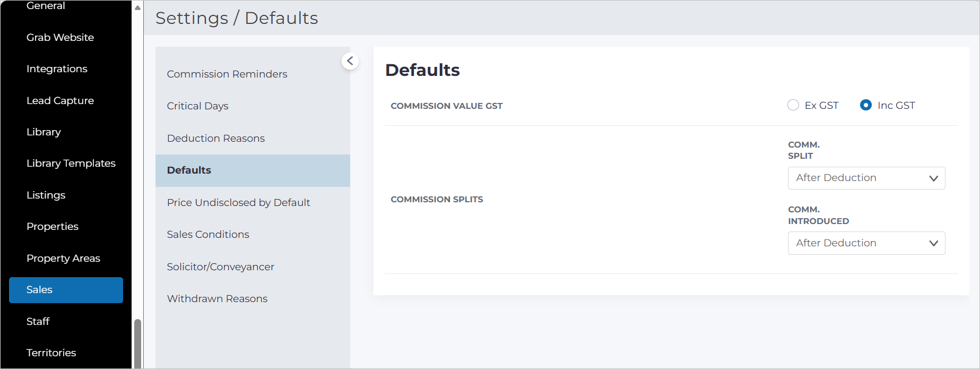Click the sidebar scroll-up arrow
This screenshot has width=980, height=369.
click(x=137, y=7)
